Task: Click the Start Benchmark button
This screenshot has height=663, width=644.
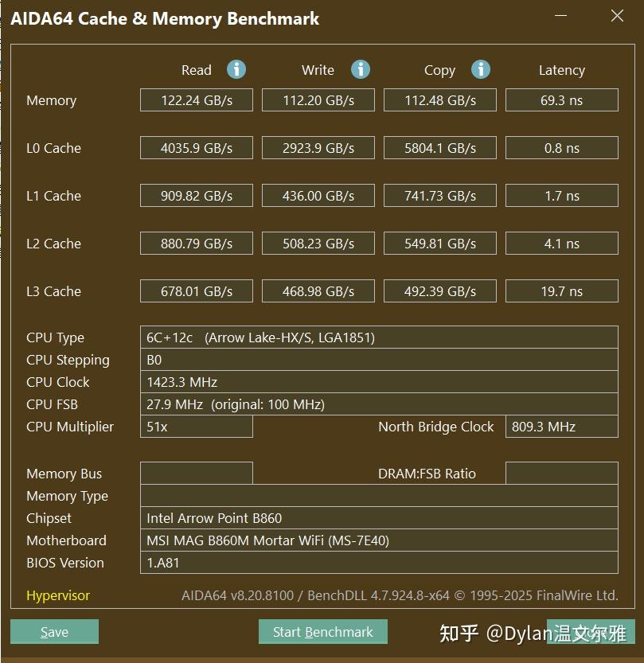Action: point(323,632)
